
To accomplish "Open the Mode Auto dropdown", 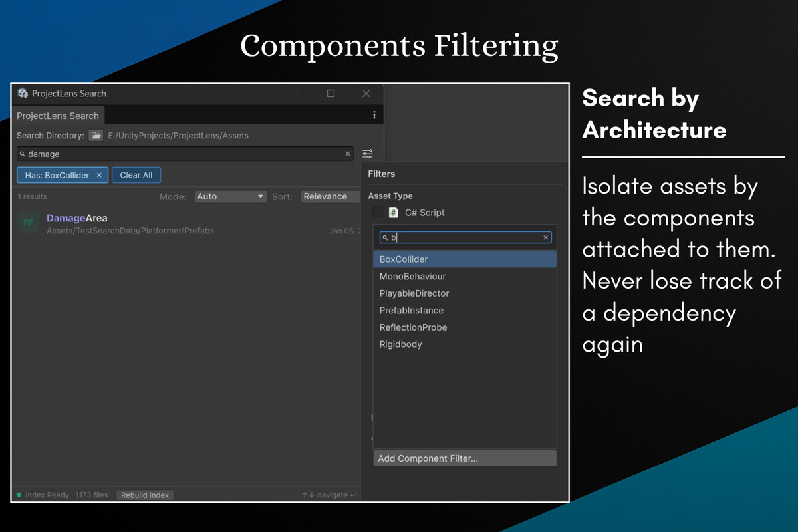I will [x=231, y=196].
